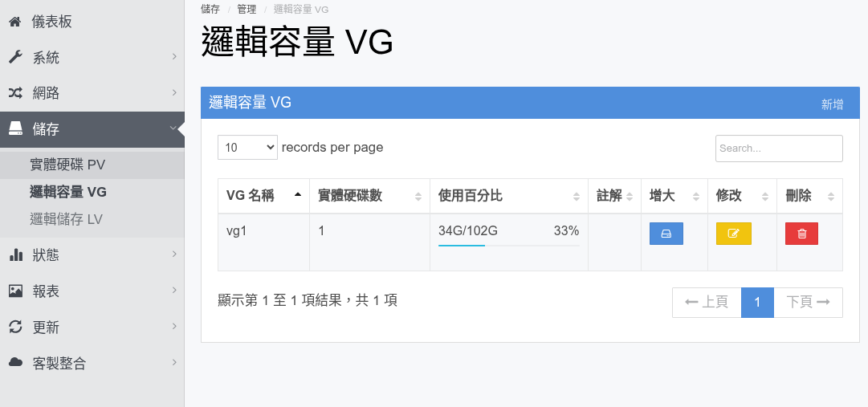Click the bar chart icon beside 狀態
The width and height of the screenshot is (868, 407).
click(x=15, y=254)
